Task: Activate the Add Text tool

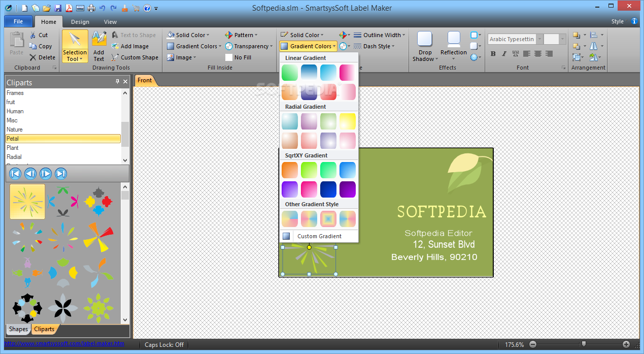Action: (99, 46)
